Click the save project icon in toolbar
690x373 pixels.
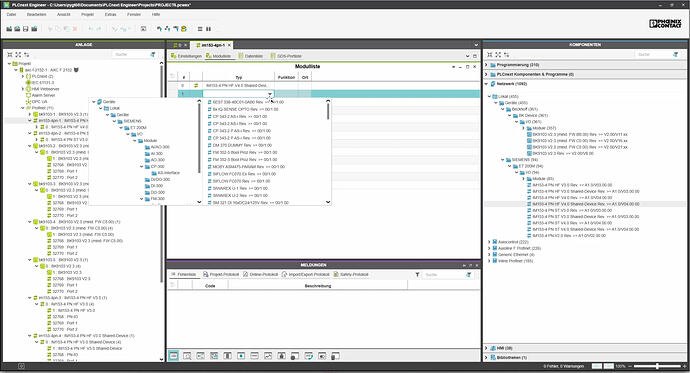pyautogui.click(x=26, y=29)
